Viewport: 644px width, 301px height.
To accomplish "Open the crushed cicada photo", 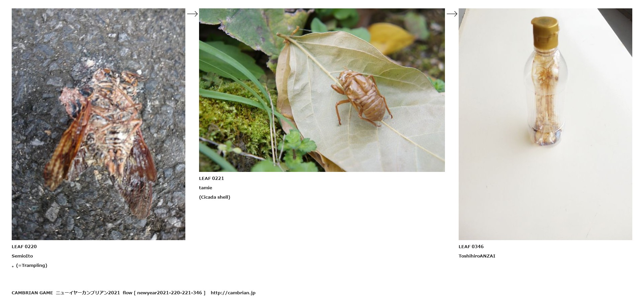I will [x=98, y=124].
